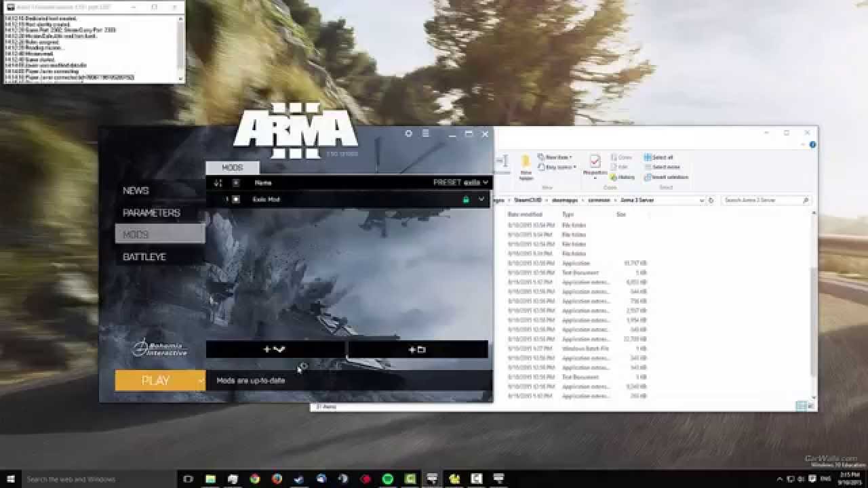
Task: Click the Bohemia Interactive logo
Action: point(161,348)
